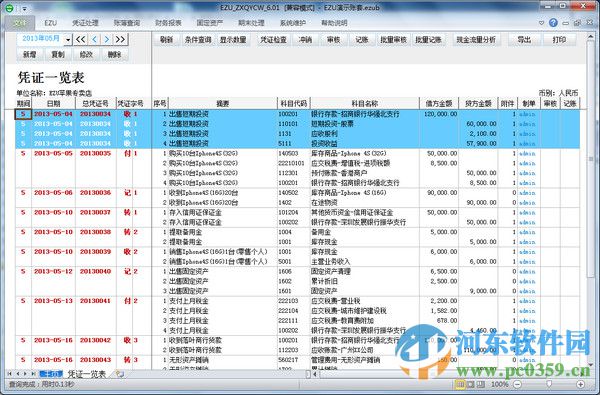Click the 刷新 toolbar button
600x395 pixels.
tap(166, 39)
